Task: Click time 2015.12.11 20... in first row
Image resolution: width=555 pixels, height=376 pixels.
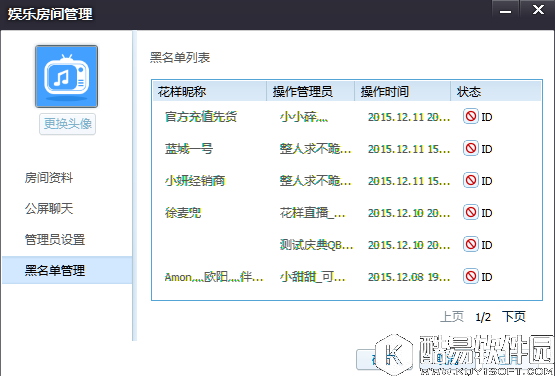Action: [409, 117]
